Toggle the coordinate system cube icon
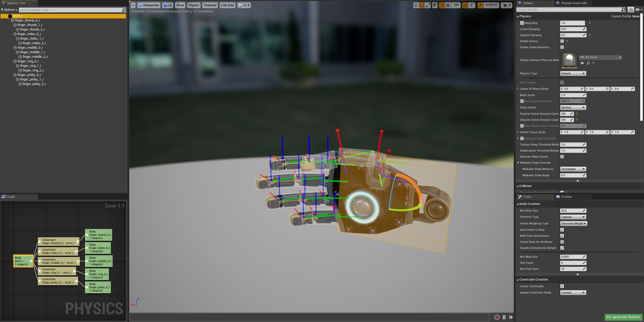Image resolution: width=644 pixels, height=322 pixels. click(x=435, y=5)
